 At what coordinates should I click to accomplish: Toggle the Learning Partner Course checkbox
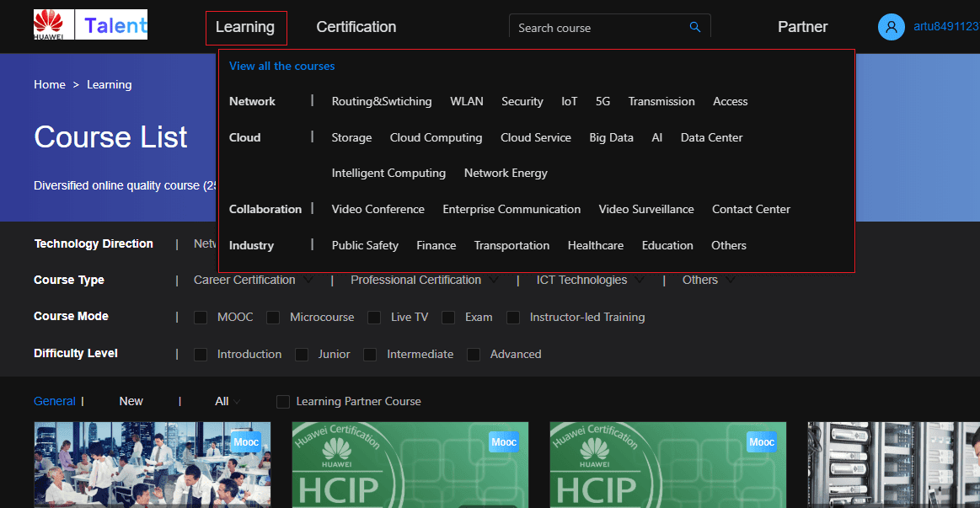point(283,402)
